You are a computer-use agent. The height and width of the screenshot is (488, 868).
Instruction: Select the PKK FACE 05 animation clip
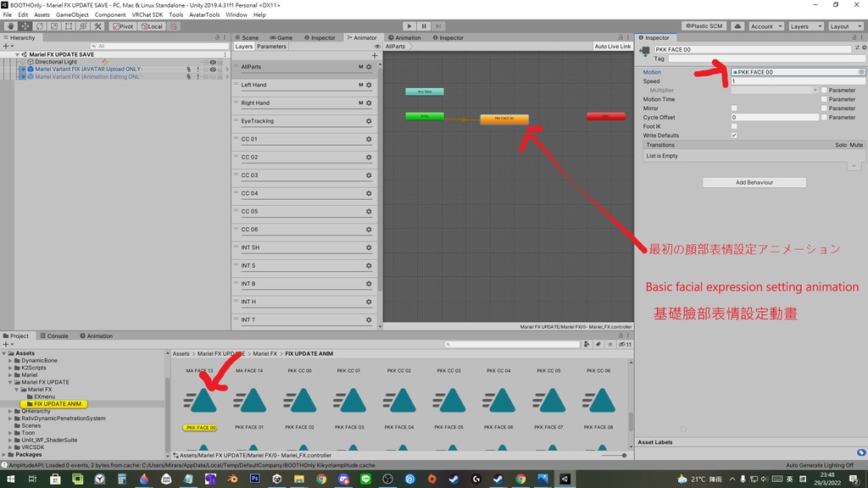[449, 407]
